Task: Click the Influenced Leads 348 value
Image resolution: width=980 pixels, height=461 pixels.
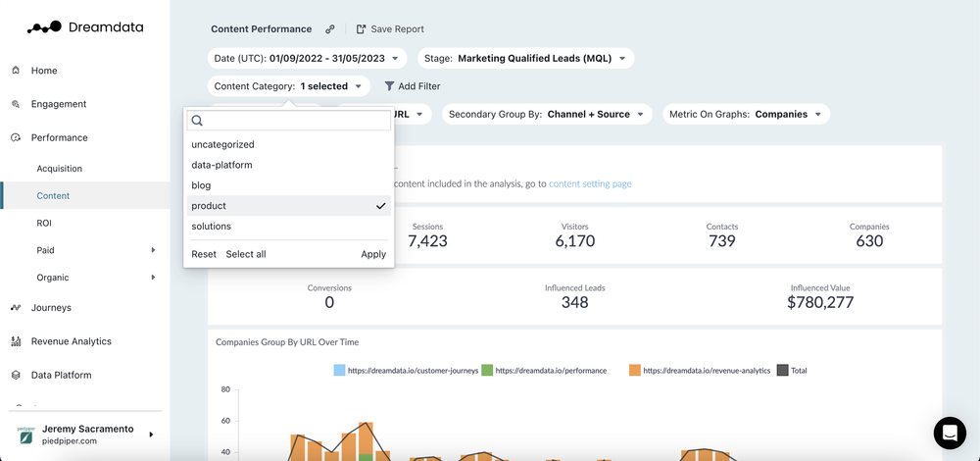Action: coord(575,303)
